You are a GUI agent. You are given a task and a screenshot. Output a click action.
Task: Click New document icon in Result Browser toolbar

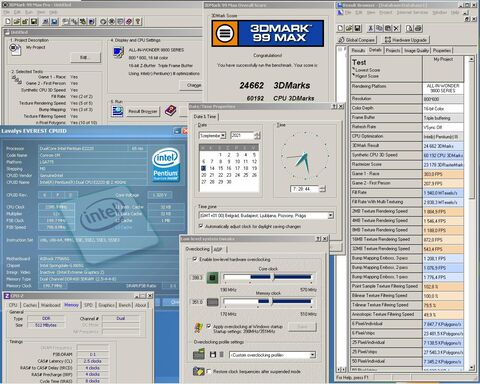point(340,28)
